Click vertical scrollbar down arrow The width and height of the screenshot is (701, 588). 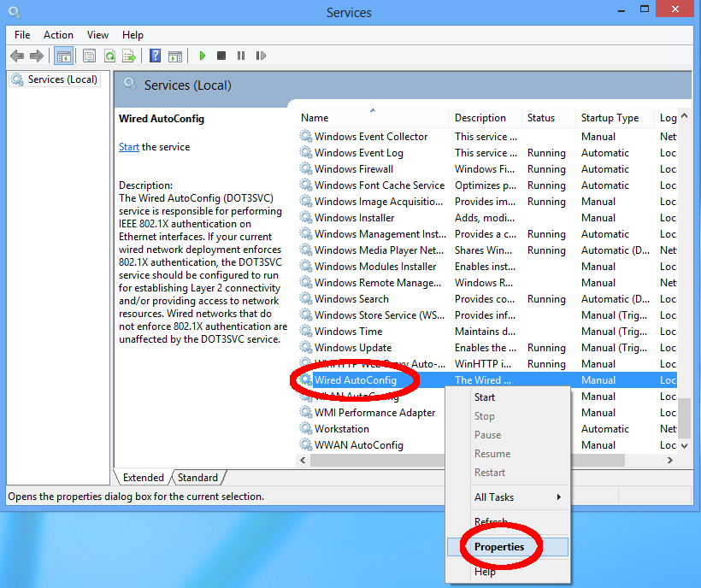[x=684, y=446]
